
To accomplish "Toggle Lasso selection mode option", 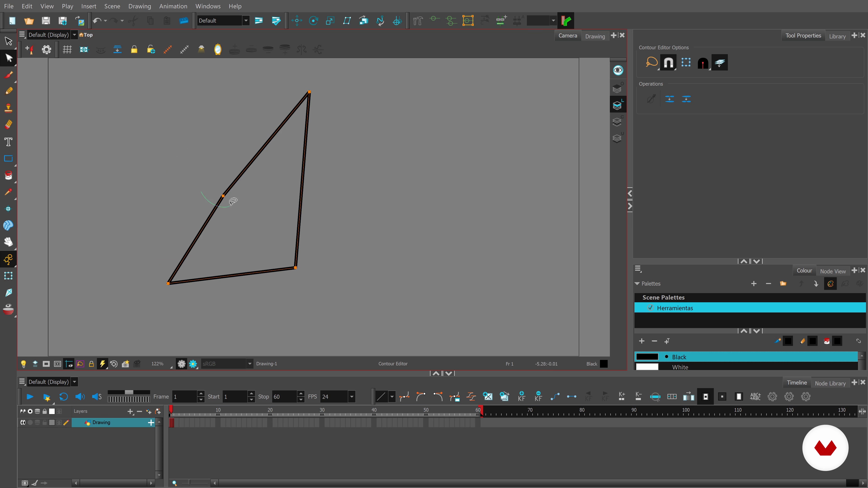I will [x=652, y=62].
